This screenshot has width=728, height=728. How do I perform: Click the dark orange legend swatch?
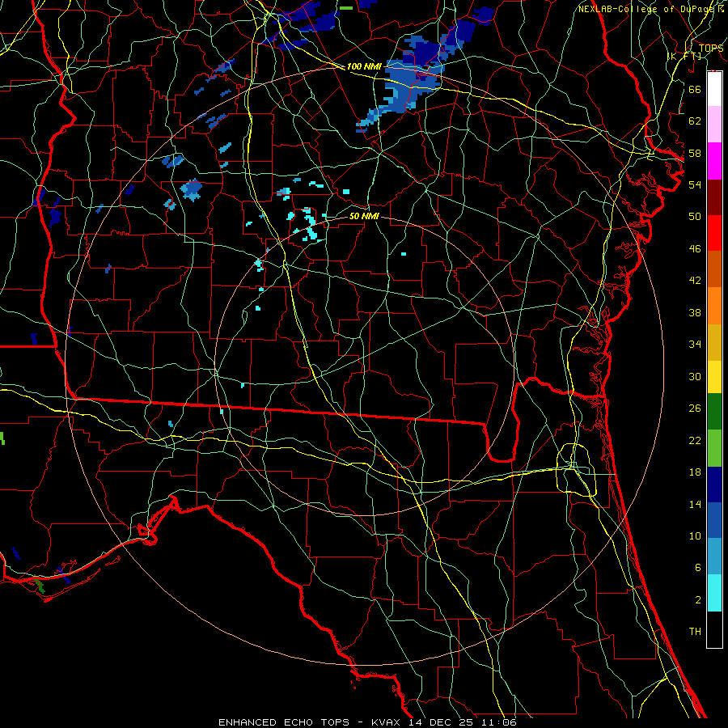coord(714,269)
